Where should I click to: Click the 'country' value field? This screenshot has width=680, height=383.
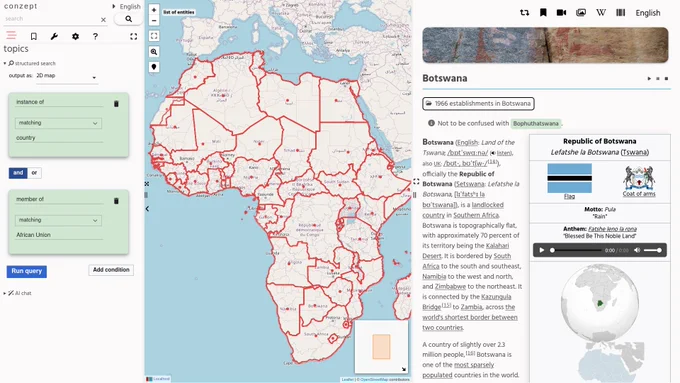(x=59, y=138)
